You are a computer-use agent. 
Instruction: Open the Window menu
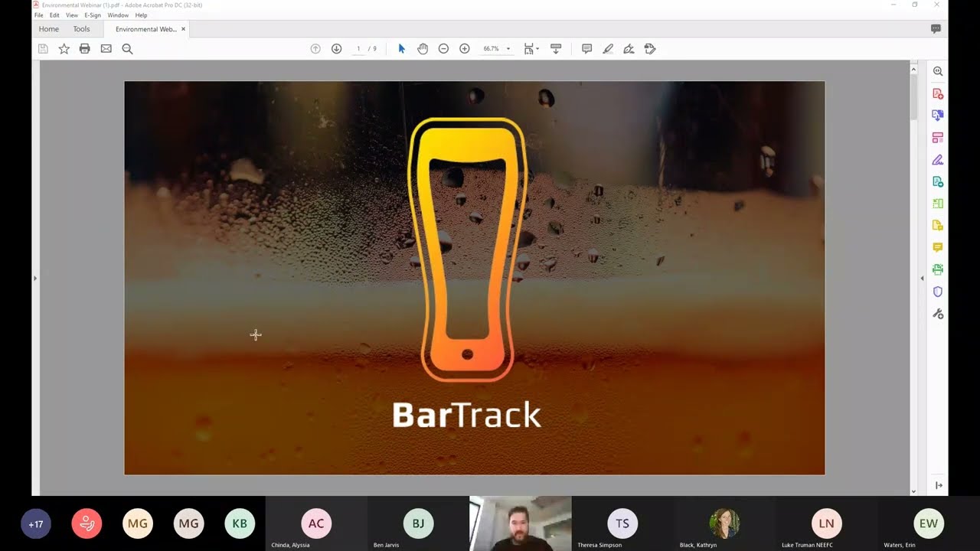click(x=118, y=15)
